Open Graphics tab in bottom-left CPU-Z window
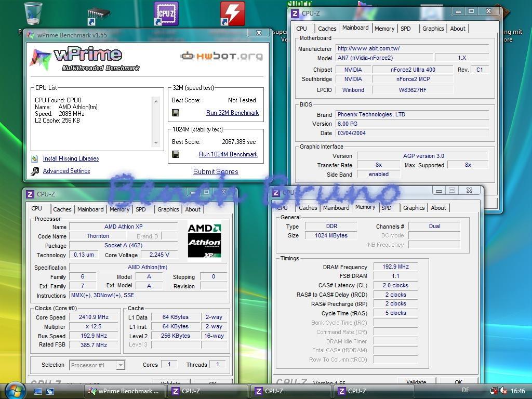The height and width of the screenshot is (399, 532). point(168,209)
